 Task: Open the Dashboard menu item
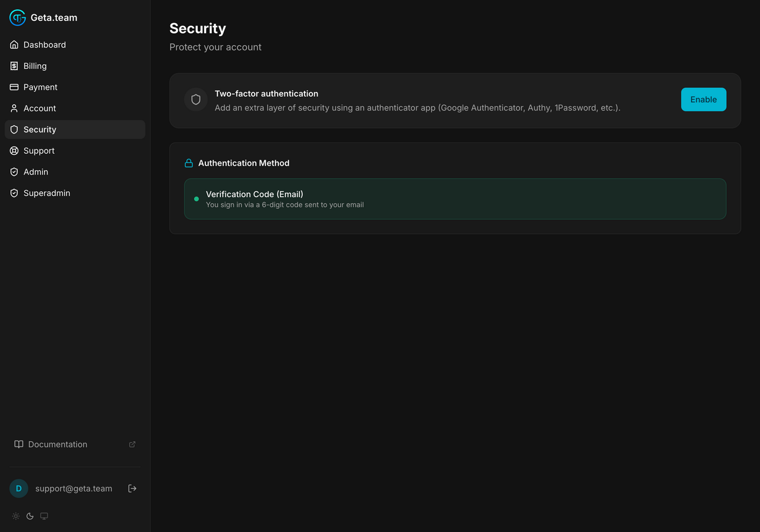75,45
